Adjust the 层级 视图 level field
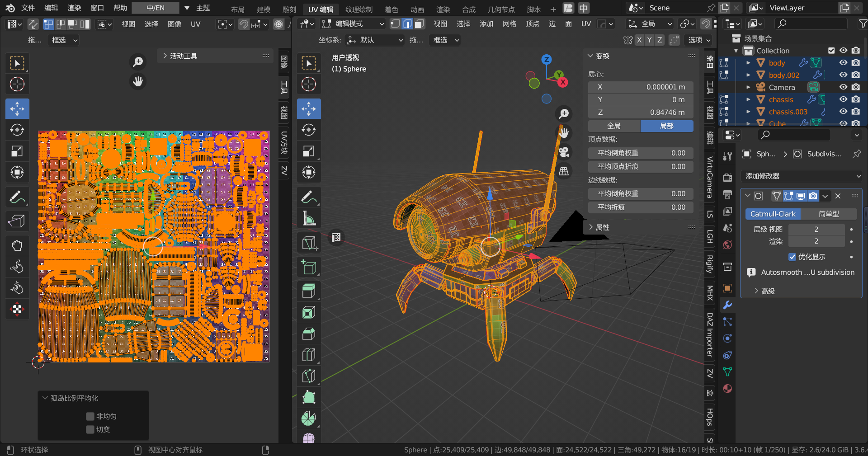Viewport: 868px width, 456px height. [816, 229]
